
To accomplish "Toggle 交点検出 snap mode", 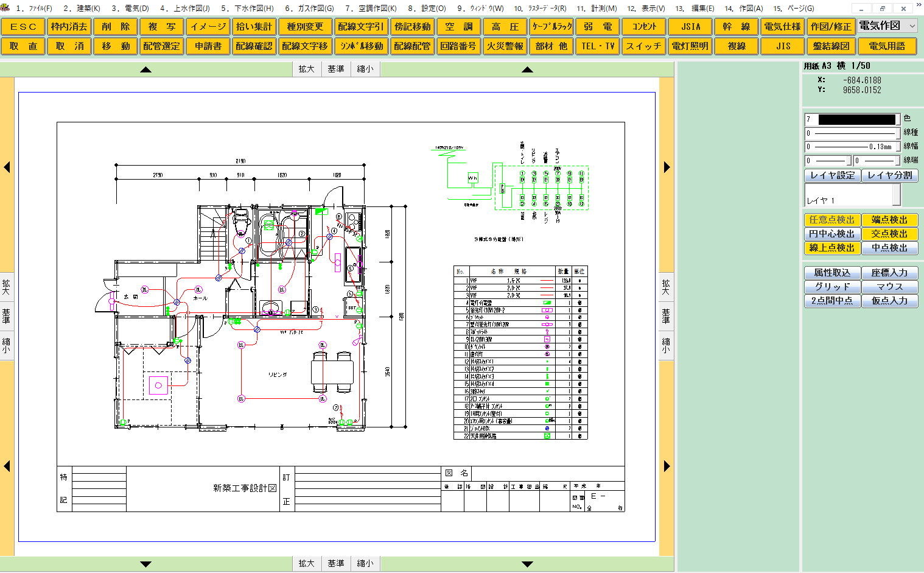I will click(889, 234).
